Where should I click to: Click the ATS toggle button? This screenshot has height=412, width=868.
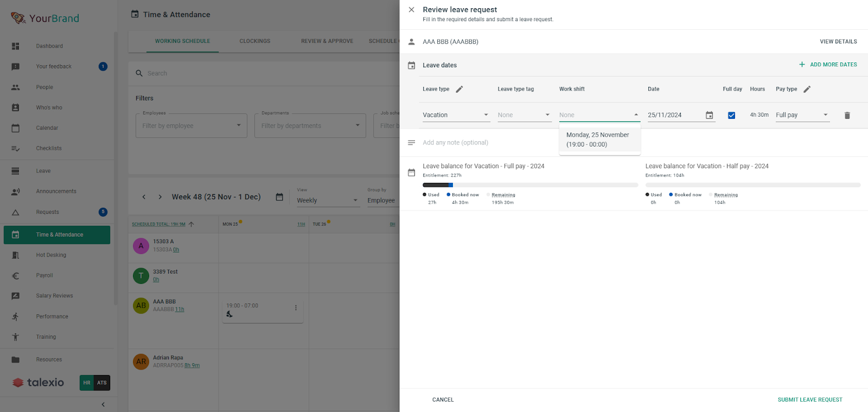(x=102, y=383)
